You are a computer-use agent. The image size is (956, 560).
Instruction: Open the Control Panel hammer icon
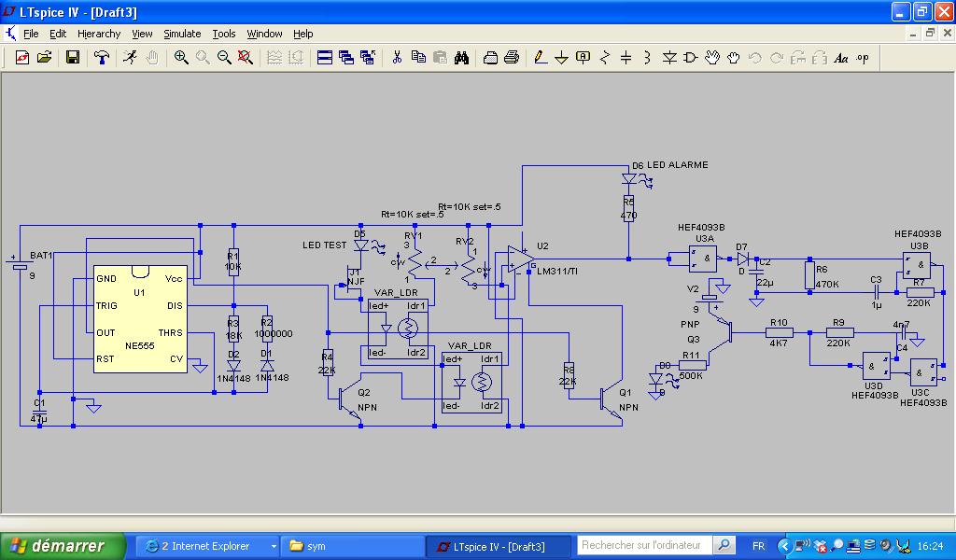pos(101,57)
